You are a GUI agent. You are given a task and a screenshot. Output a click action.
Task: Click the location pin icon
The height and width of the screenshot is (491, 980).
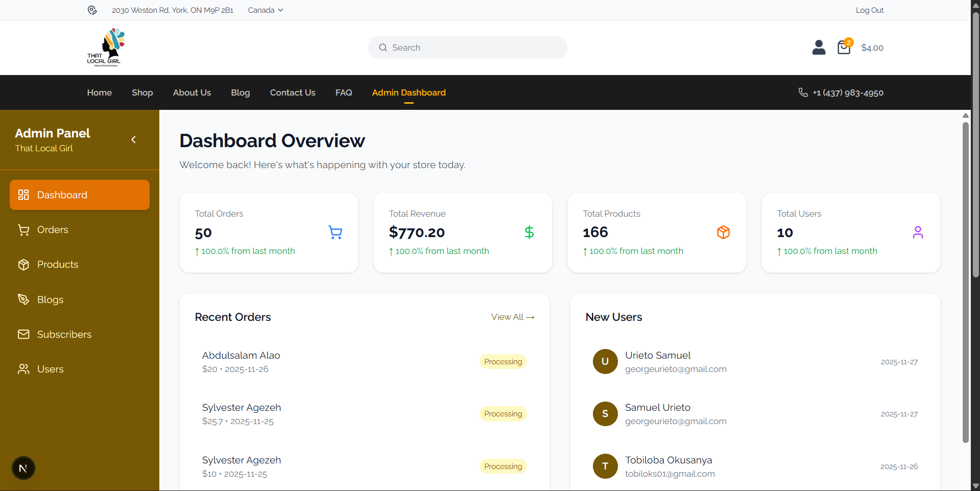(x=92, y=10)
